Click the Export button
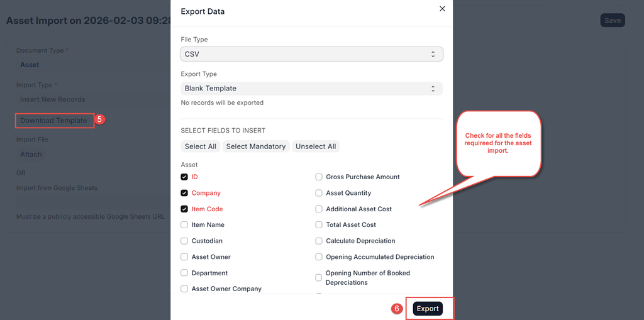Image resolution: width=644 pixels, height=320 pixels. coord(428,309)
